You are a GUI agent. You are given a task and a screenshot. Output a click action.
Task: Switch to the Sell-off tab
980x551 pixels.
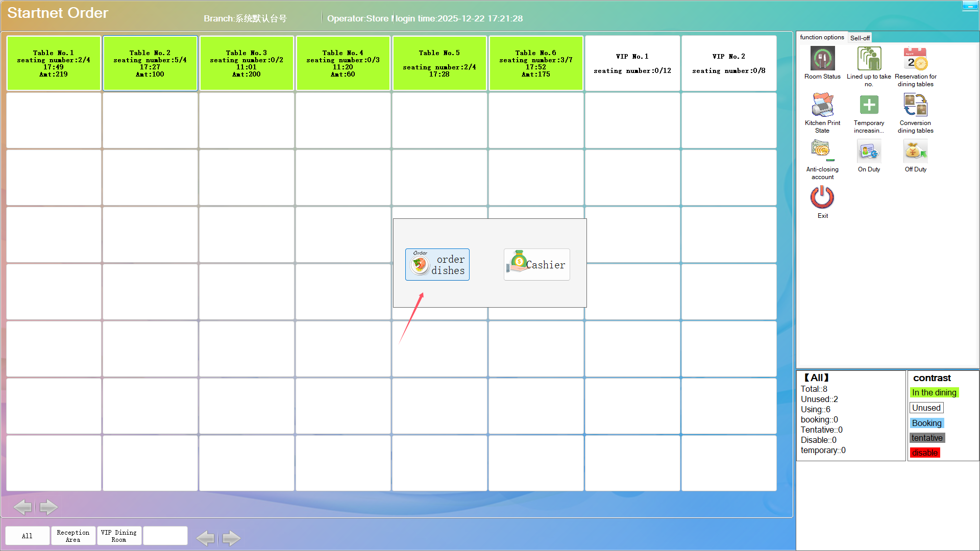[860, 38]
